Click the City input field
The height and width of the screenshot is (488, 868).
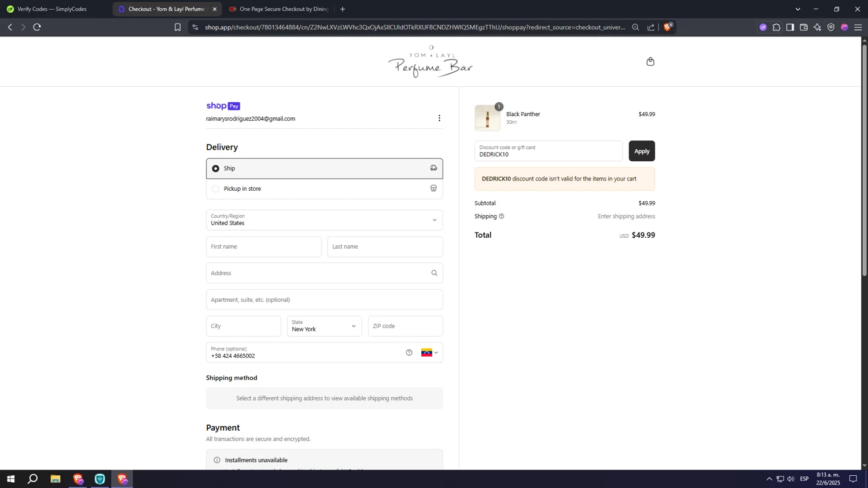(x=244, y=326)
